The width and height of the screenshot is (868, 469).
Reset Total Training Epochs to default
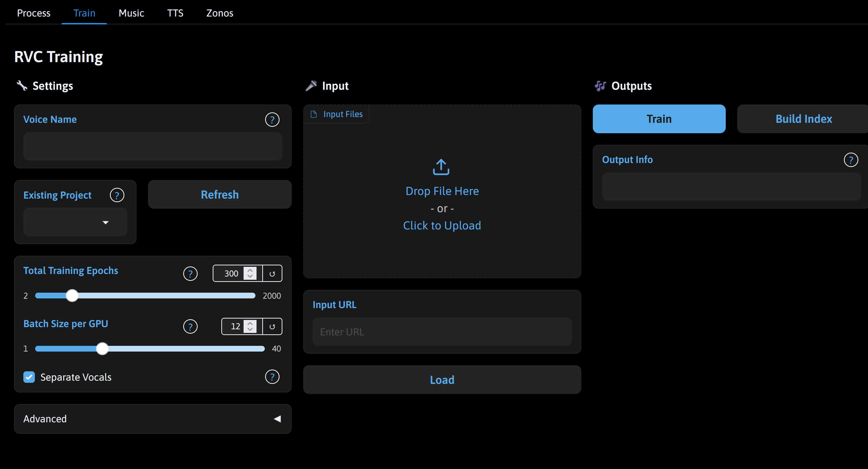click(272, 273)
